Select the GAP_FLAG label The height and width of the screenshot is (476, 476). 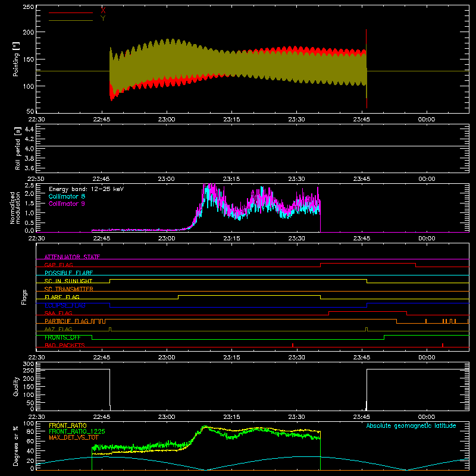[x=59, y=265]
